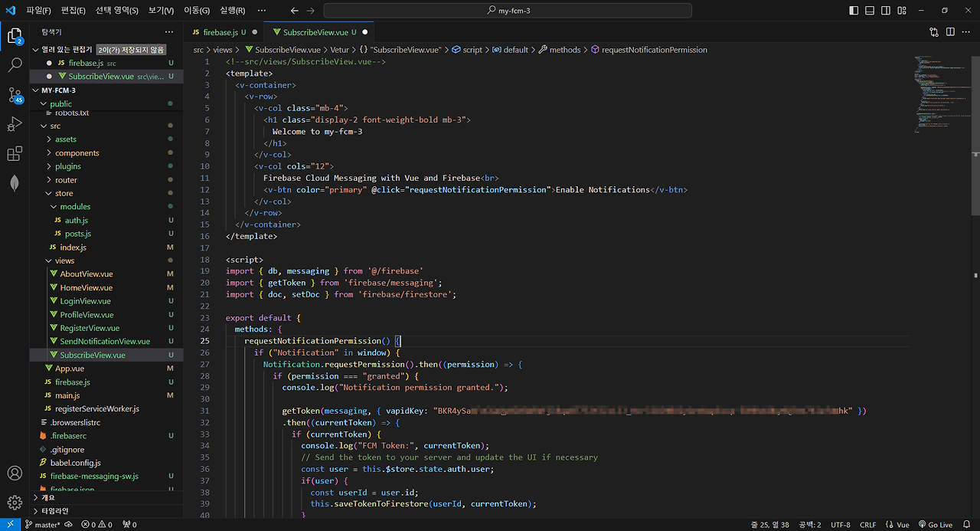Change the CRLF line ending setting
Viewport: 980px width, 531px height.
point(867,525)
